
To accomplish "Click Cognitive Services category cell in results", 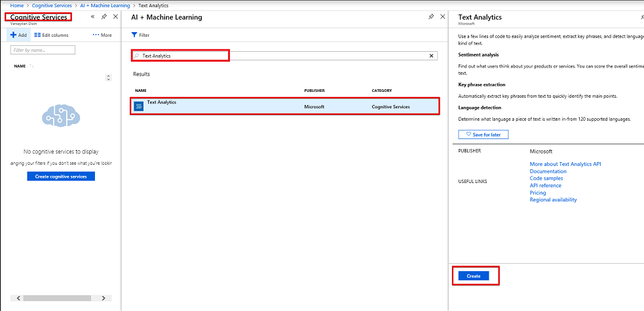I will pyautogui.click(x=390, y=106).
